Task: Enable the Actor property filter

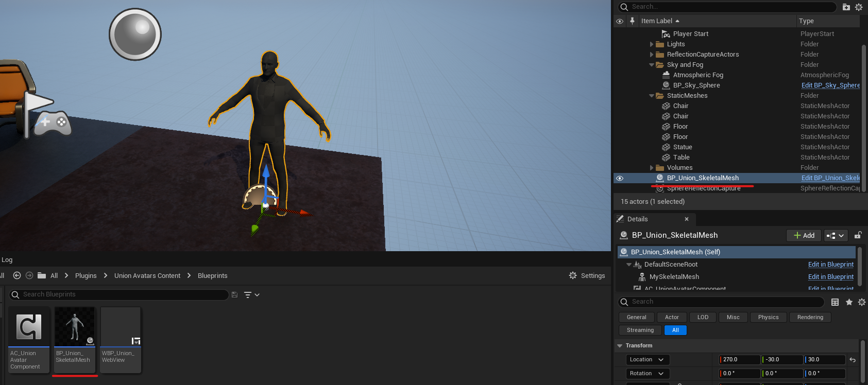Action: [x=672, y=318]
